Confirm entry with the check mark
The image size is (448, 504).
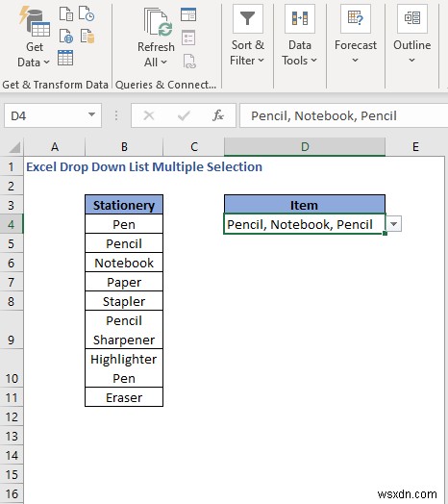pyautogui.click(x=184, y=115)
